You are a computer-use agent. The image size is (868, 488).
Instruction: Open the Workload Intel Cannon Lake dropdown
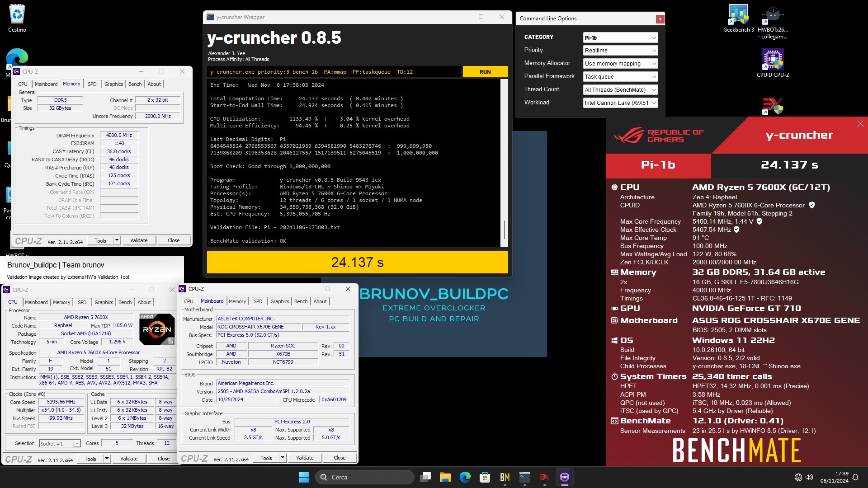click(x=620, y=103)
